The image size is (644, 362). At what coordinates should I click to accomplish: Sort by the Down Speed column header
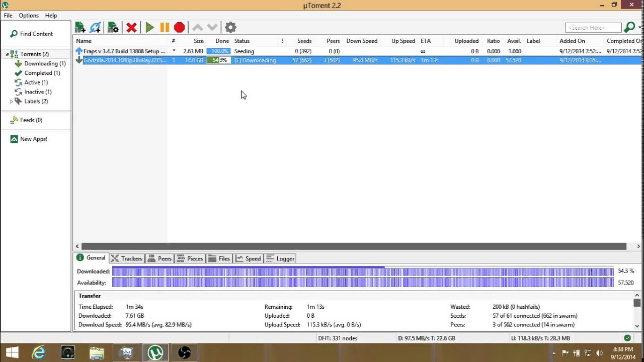pos(362,41)
